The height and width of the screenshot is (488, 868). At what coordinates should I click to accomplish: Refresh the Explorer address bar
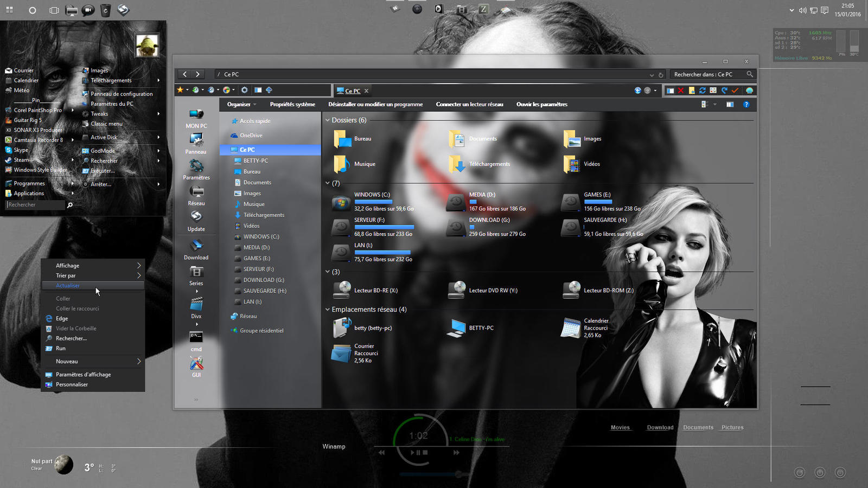(661, 75)
